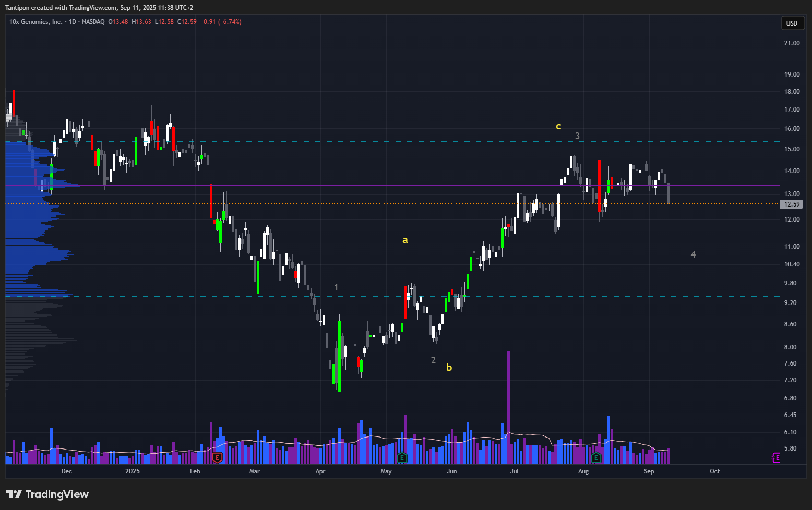Select the gray wave label 2
The image size is (812, 510).
coord(433,360)
